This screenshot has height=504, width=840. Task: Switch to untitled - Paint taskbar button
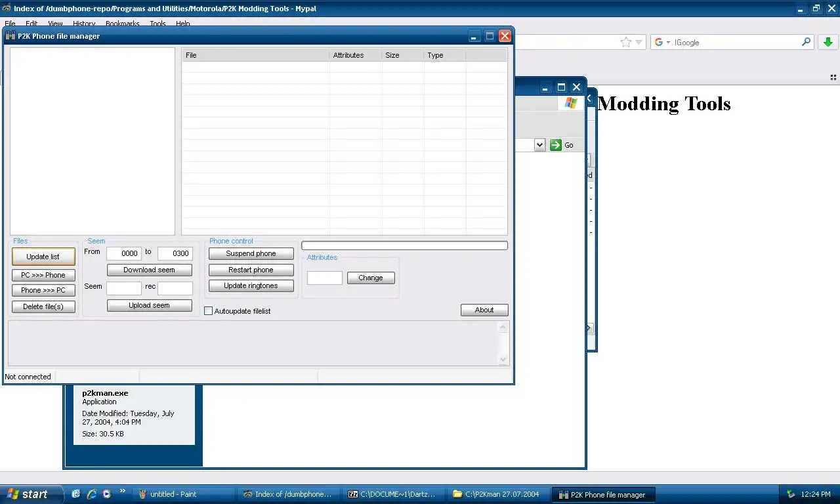click(x=184, y=494)
